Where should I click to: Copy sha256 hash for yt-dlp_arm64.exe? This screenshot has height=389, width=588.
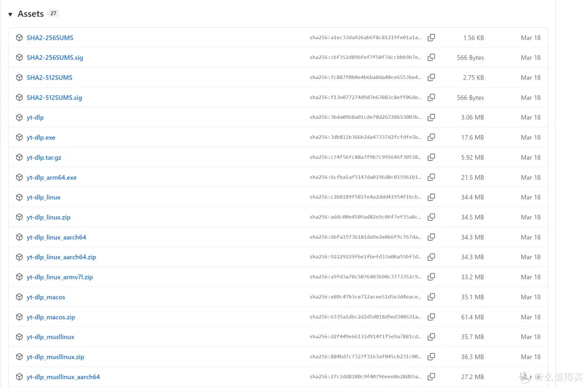(x=431, y=177)
